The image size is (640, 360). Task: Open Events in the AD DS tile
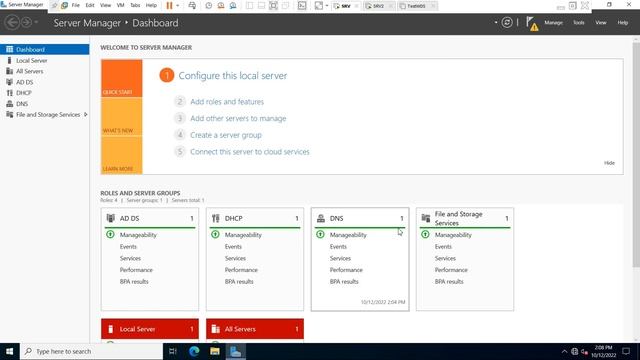pyautogui.click(x=128, y=247)
